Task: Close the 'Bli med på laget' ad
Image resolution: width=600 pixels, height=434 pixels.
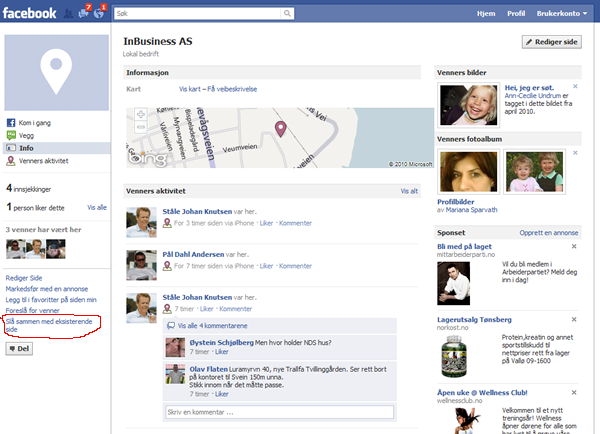Action: 574,246
